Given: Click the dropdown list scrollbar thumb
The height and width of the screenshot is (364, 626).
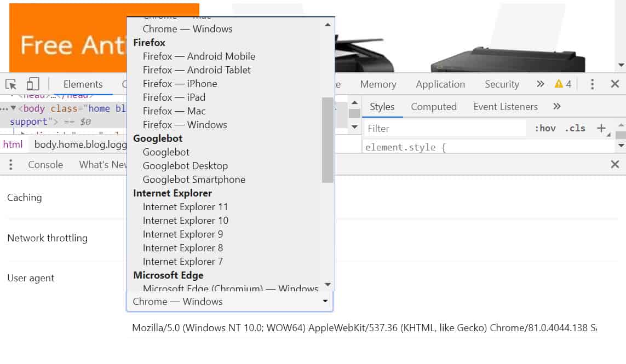Looking at the screenshot, I should tap(328, 140).
